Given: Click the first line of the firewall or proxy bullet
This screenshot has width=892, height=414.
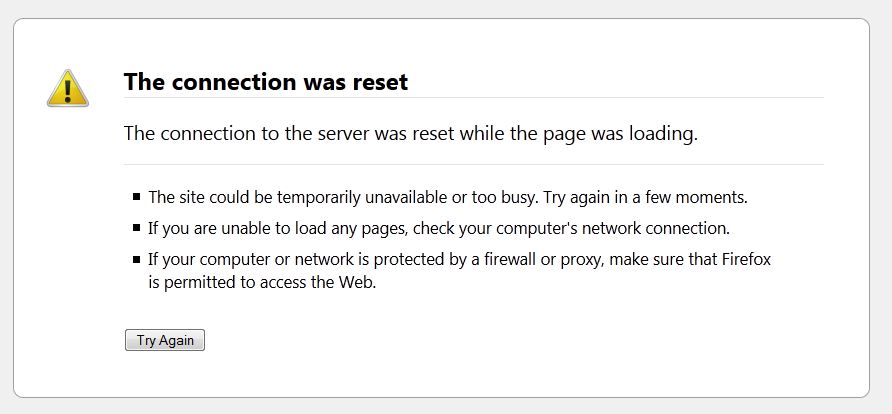Looking at the screenshot, I should click(459, 259).
